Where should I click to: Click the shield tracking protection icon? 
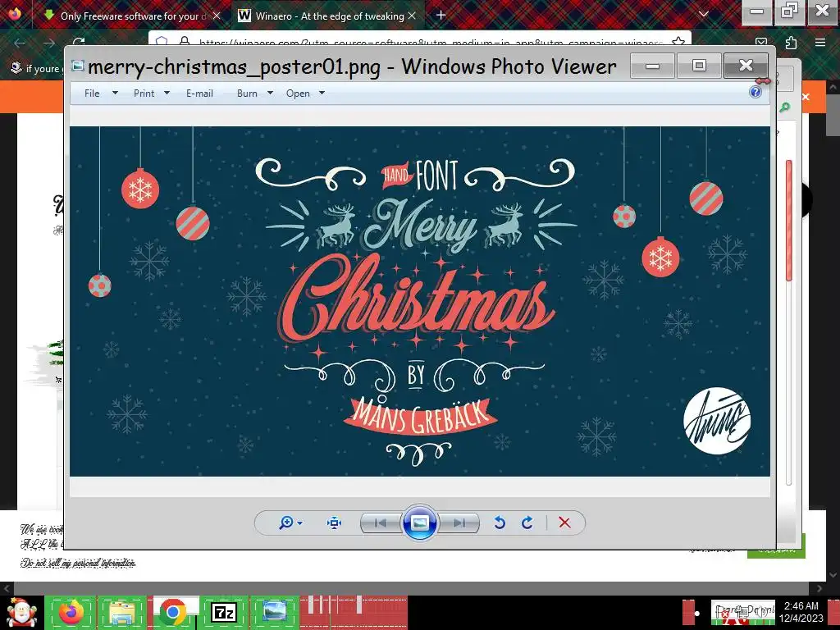162,41
